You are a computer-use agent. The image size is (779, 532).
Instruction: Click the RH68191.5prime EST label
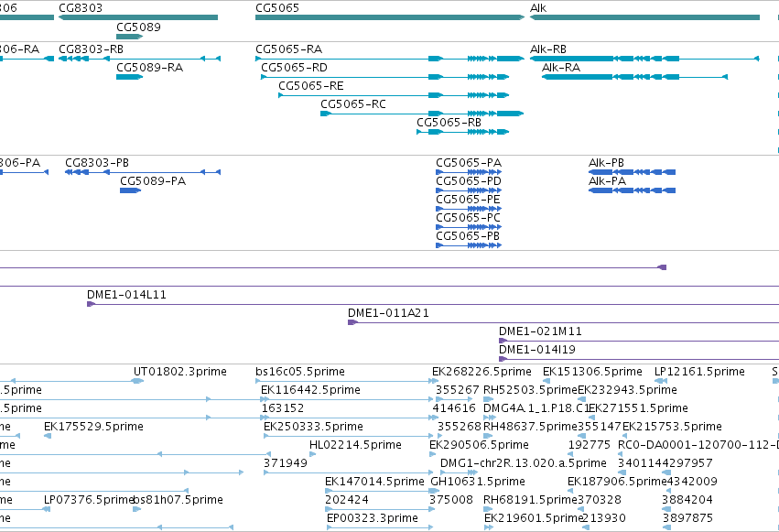pyautogui.click(x=531, y=501)
